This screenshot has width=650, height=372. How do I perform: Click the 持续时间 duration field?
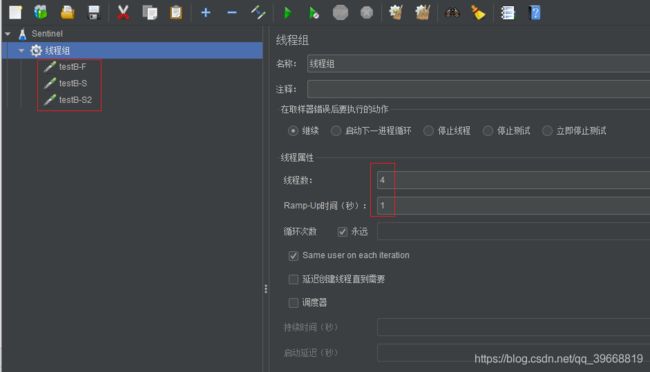tap(514, 327)
